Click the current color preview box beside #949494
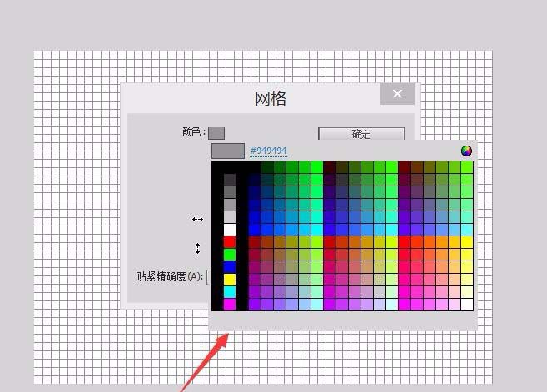Viewport: 547px width, 392px height. click(x=228, y=151)
